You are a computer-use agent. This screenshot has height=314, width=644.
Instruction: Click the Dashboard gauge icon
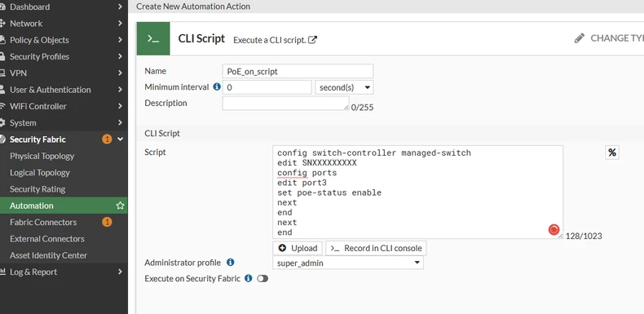tap(2, 7)
